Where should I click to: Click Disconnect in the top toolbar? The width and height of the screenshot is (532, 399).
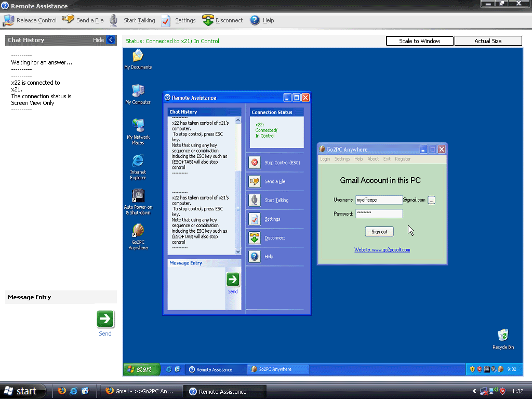tap(222, 20)
